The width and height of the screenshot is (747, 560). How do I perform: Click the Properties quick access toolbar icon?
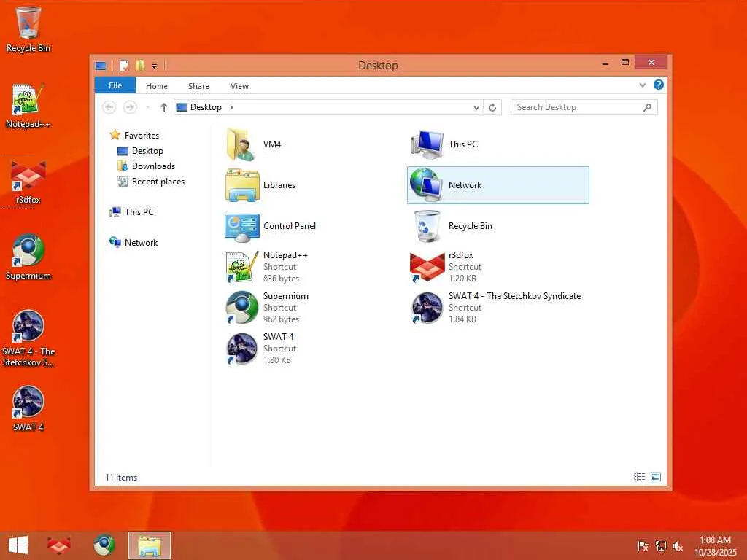124,65
